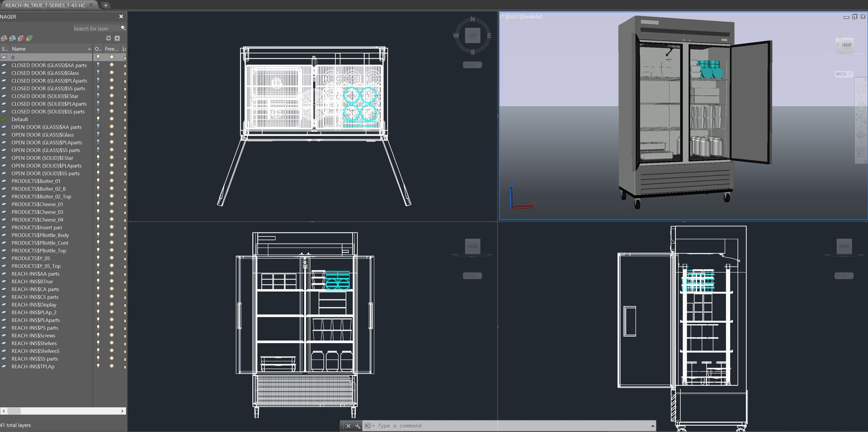
Task: Click the Orbit tool on navigation bar
Action: click(x=861, y=135)
